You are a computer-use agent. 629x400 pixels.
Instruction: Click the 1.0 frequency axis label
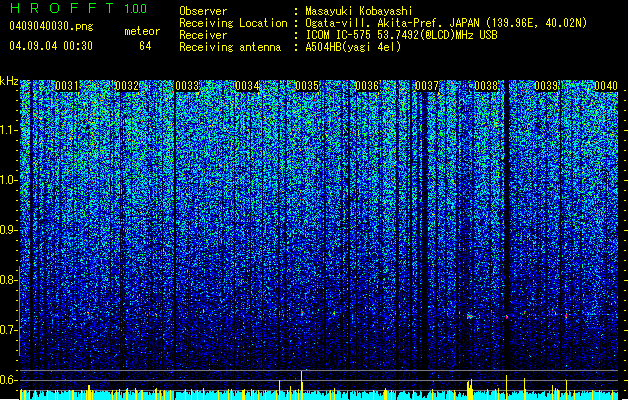pyautogui.click(x=9, y=180)
